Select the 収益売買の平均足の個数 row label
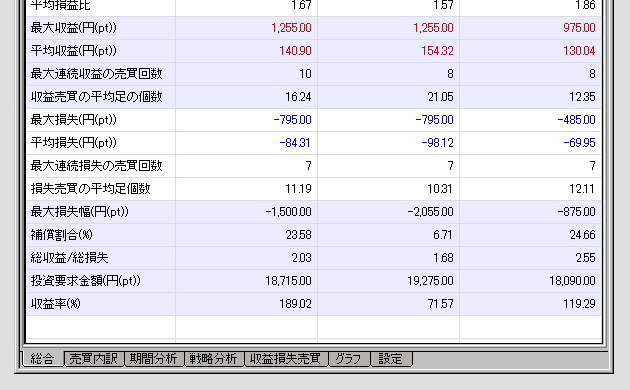This screenshot has height=390, width=630. point(96,96)
